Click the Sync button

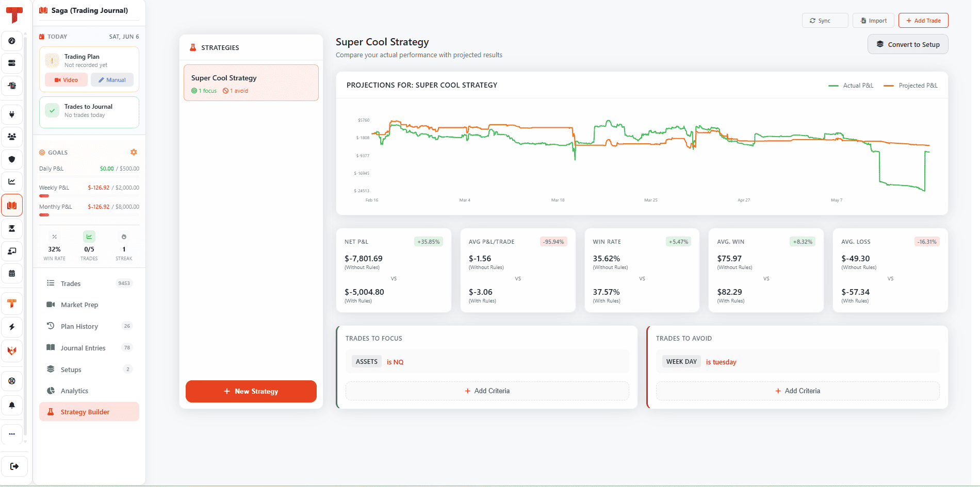(x=825, y=21)
